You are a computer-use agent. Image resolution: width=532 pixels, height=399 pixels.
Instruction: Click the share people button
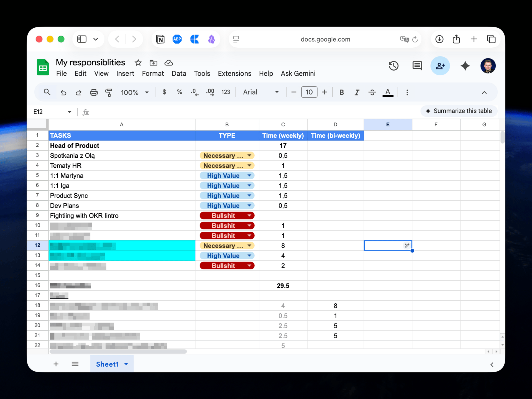pos(440,66)
